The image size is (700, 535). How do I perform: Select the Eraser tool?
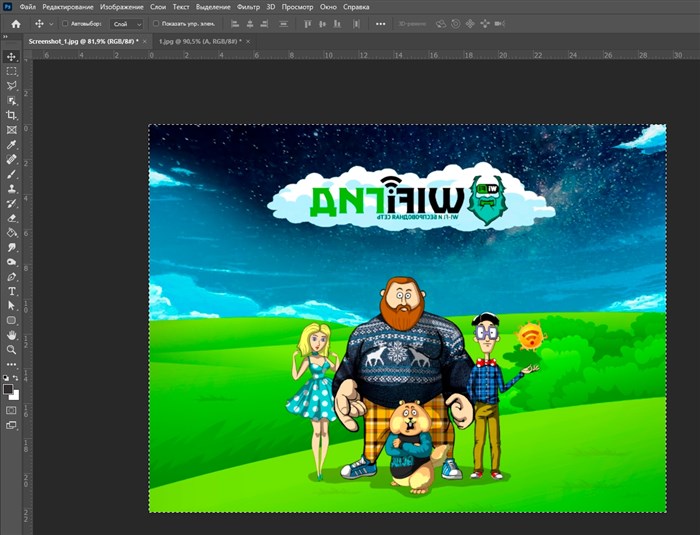click(12, 218)
